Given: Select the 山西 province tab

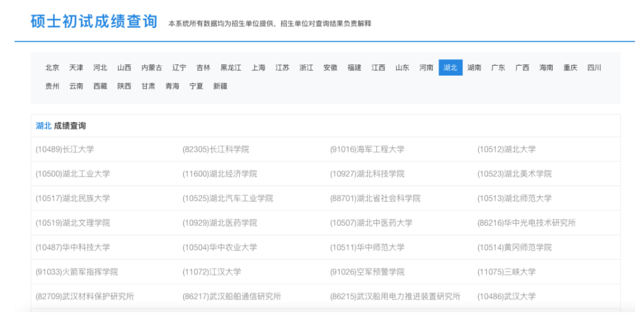Looking at the screenshot, I should 124,68.
